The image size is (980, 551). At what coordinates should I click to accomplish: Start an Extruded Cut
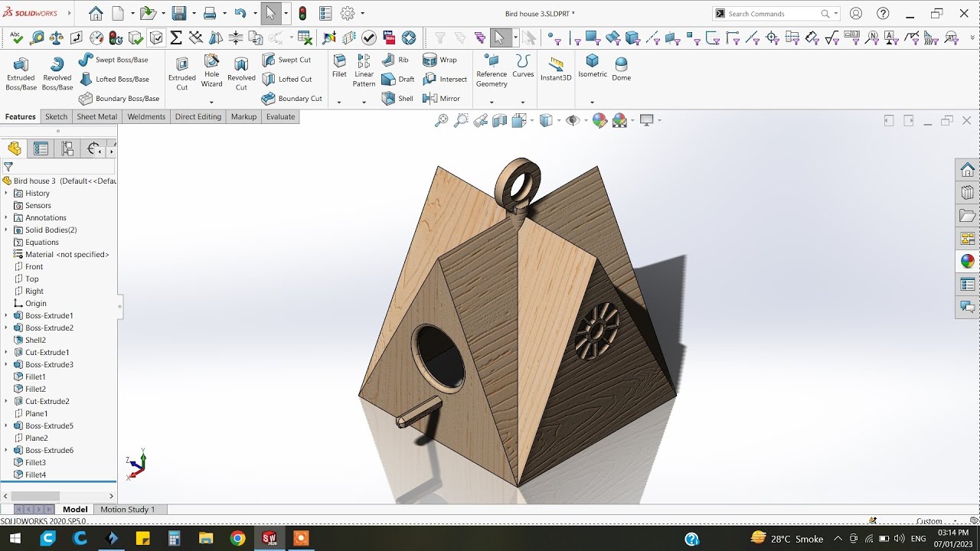pos(182,73)
